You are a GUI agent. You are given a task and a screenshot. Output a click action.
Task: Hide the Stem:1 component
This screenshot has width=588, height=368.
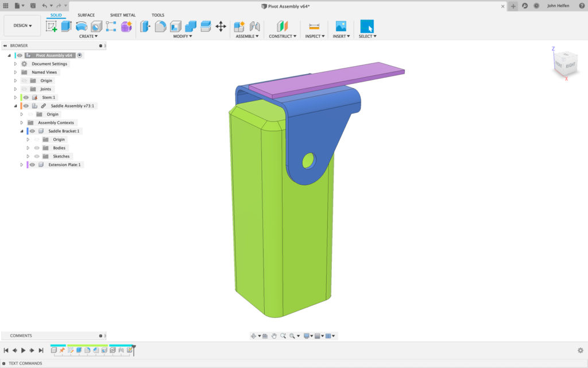tap(26, 97)
